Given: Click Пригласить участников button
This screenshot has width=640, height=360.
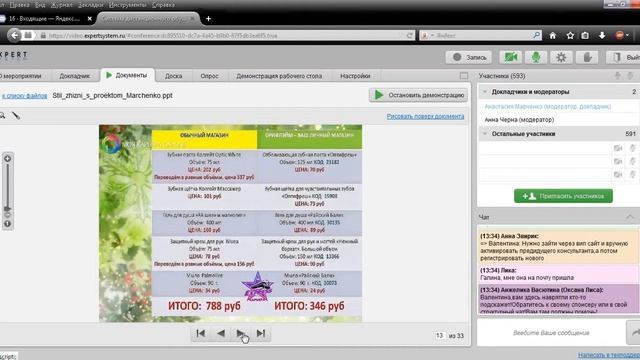Looking at the screenshot, I should [563, 196].
